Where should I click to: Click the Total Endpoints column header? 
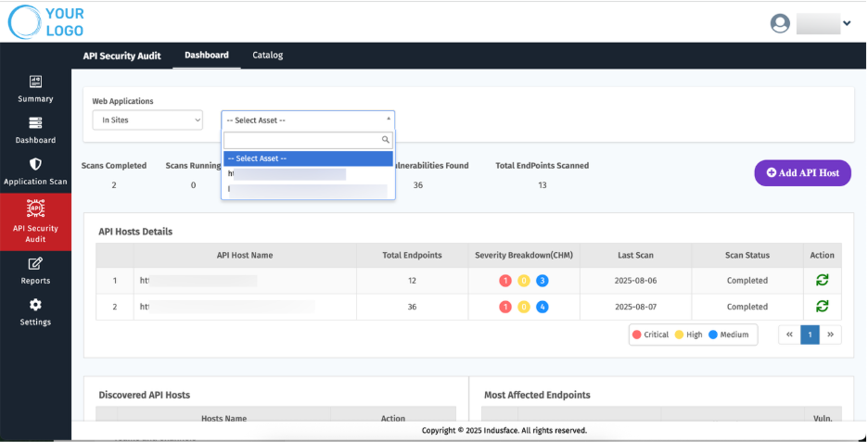[412, 255]
